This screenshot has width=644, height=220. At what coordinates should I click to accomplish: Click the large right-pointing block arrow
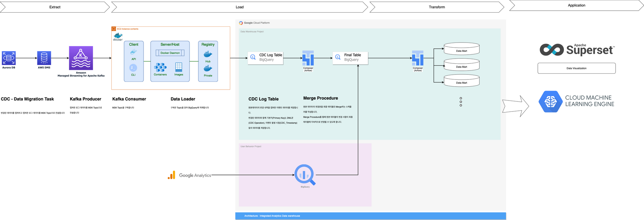[516, 106]
